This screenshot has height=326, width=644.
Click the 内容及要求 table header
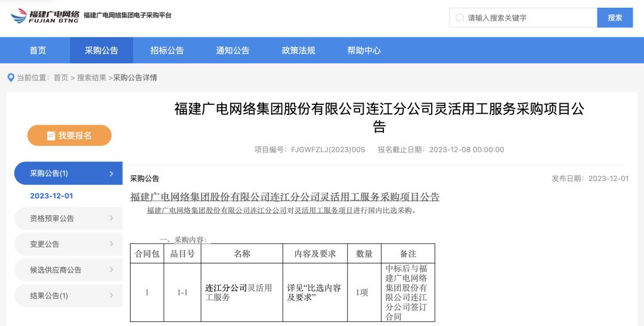315,254
